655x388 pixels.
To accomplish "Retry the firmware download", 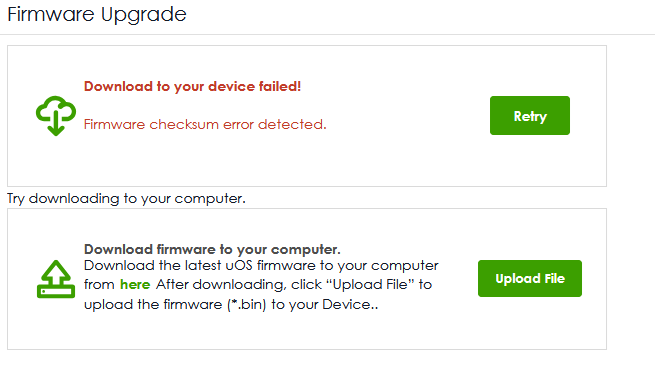I will [x=530, y=116].
